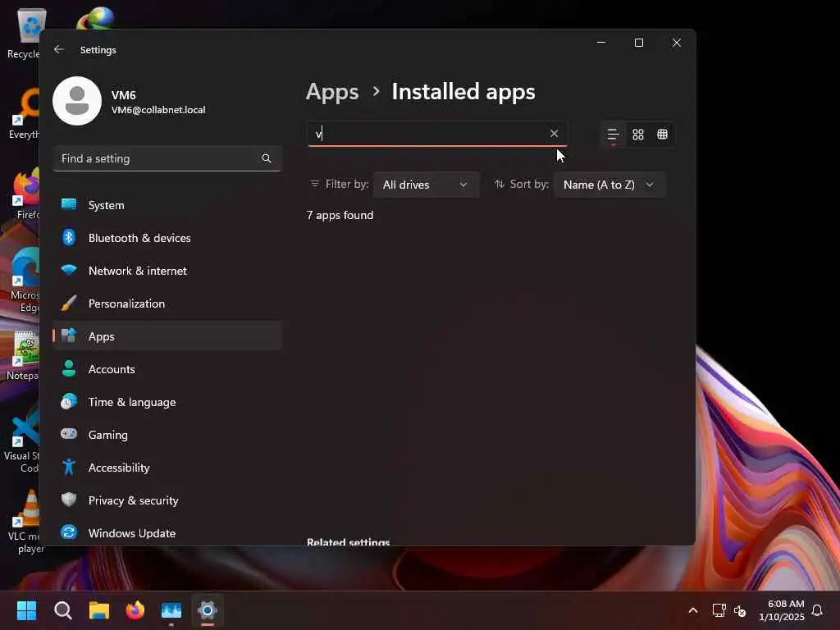Open the VLC media player desktop shortcut
Viewport: 840px width, 630px height.
[x=25, y=521]
